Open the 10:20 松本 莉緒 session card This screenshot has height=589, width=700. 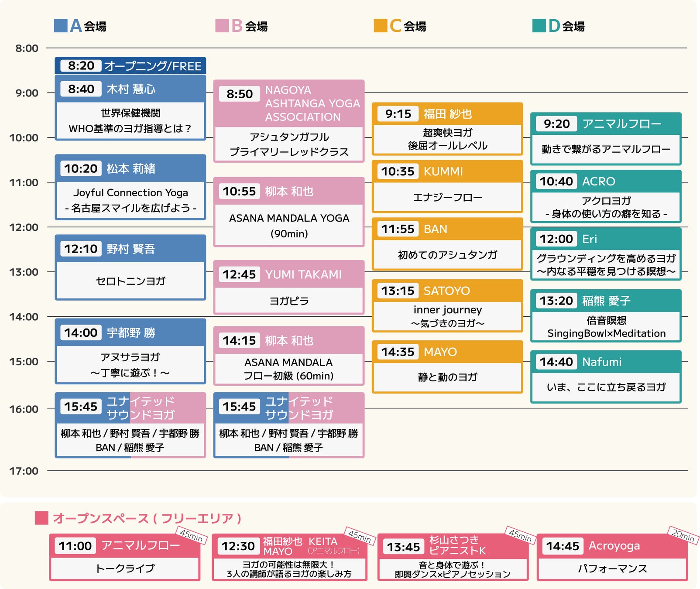(x=130, y=187)
